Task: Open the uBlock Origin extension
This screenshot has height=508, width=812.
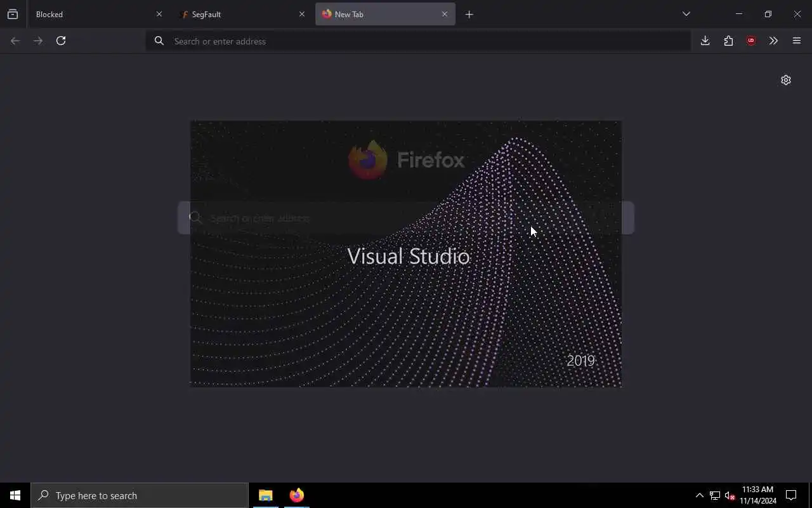Action: click(x=751, y=41)
